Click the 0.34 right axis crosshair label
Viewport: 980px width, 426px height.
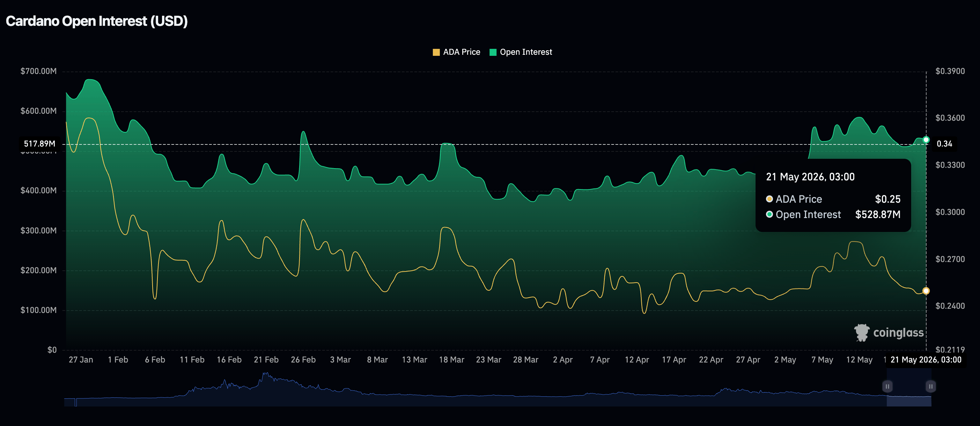[944, 144]
